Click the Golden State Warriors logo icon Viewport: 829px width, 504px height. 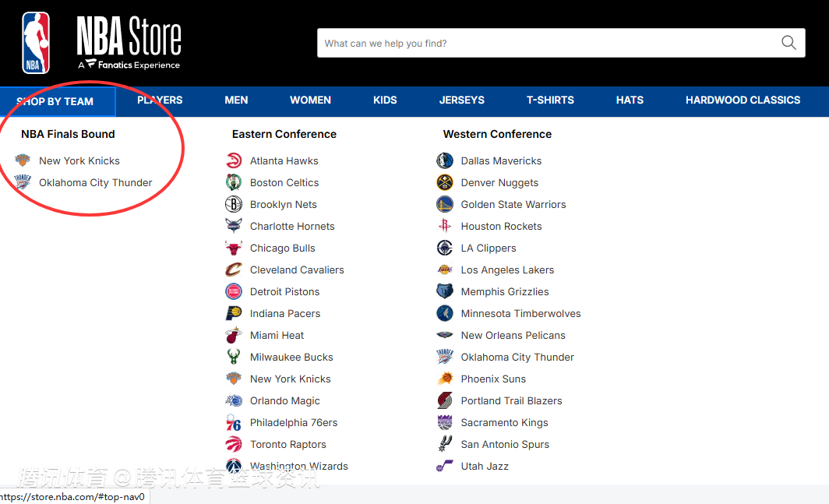445,204
